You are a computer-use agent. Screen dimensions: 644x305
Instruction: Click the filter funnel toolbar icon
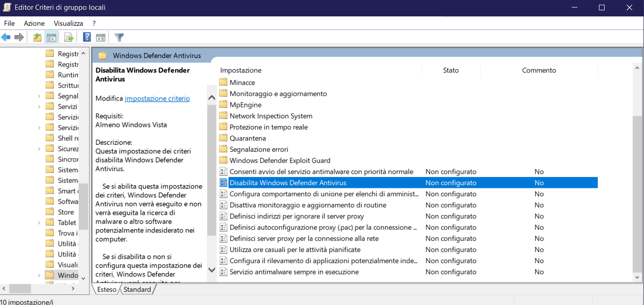(x=119, y=37)
